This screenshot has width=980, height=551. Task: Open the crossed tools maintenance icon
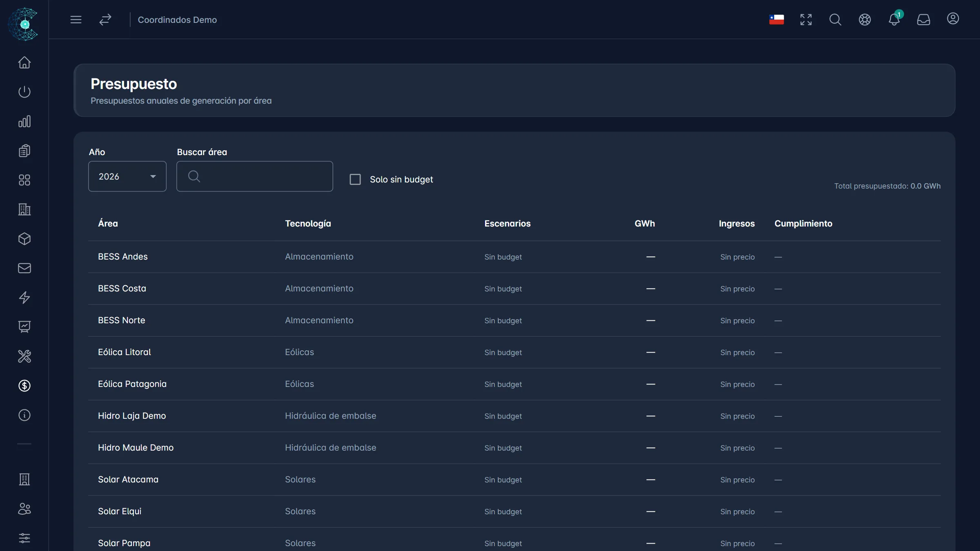click(x=24, y=356)
